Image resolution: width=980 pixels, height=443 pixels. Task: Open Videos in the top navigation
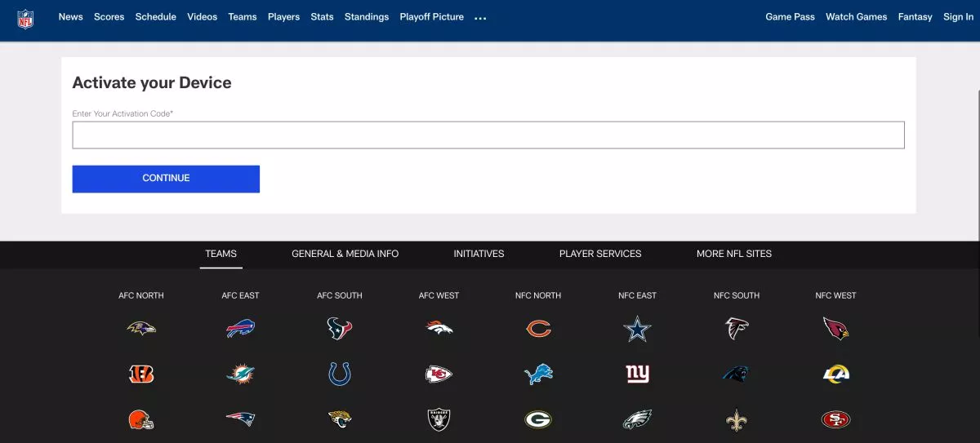(x=202, y=17)
